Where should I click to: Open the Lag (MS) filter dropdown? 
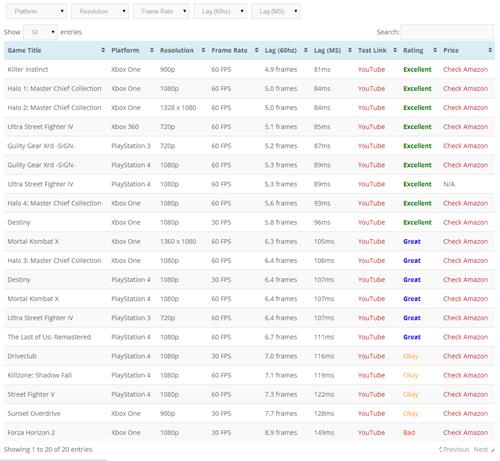[276, 11]
